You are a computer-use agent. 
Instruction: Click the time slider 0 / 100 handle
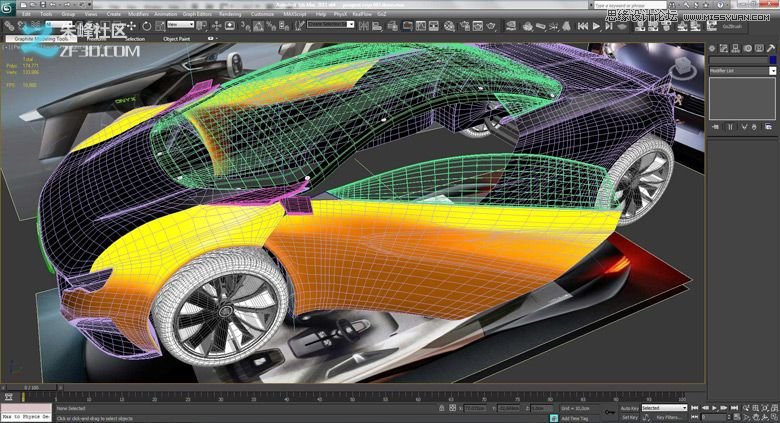pyautogui.click(x=31, y=387)
